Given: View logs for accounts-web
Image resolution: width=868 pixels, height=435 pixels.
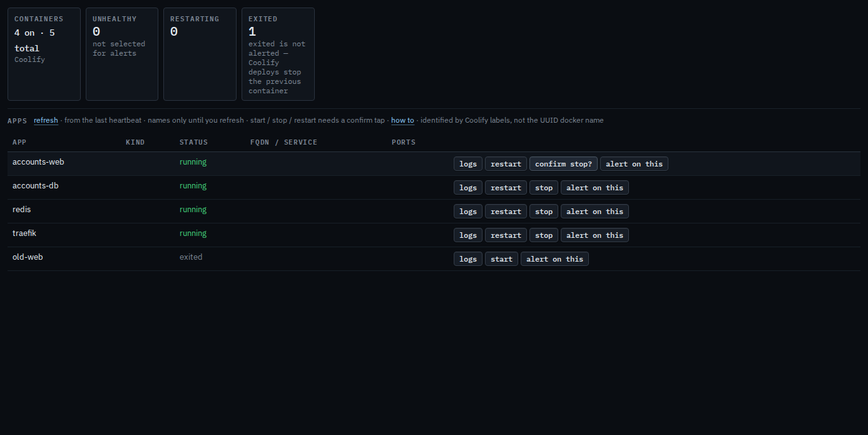Looking at the screenshot, I should click(468, 164).
